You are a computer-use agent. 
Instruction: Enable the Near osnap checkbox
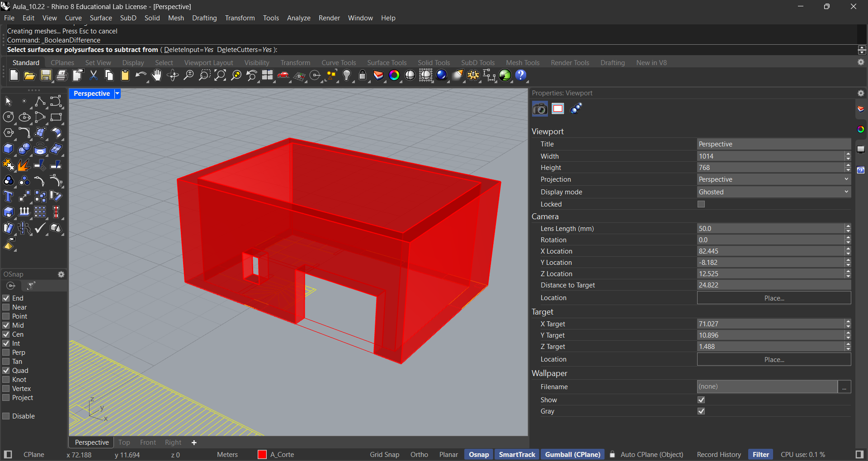click(6, 307)
